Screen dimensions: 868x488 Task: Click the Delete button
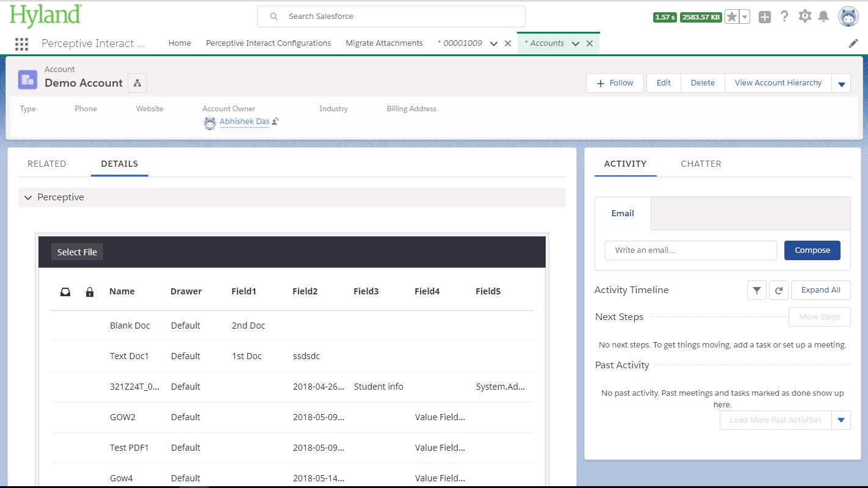(703, 83)
